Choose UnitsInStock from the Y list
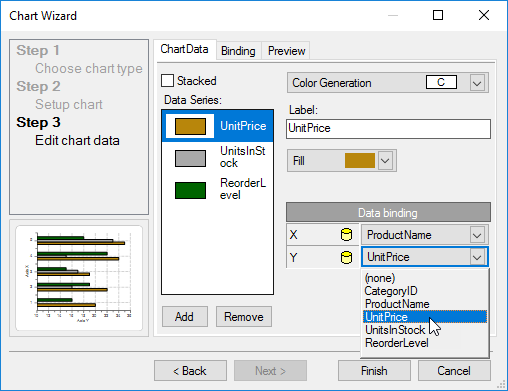508x391 pixels. click(x=395, y=330)
